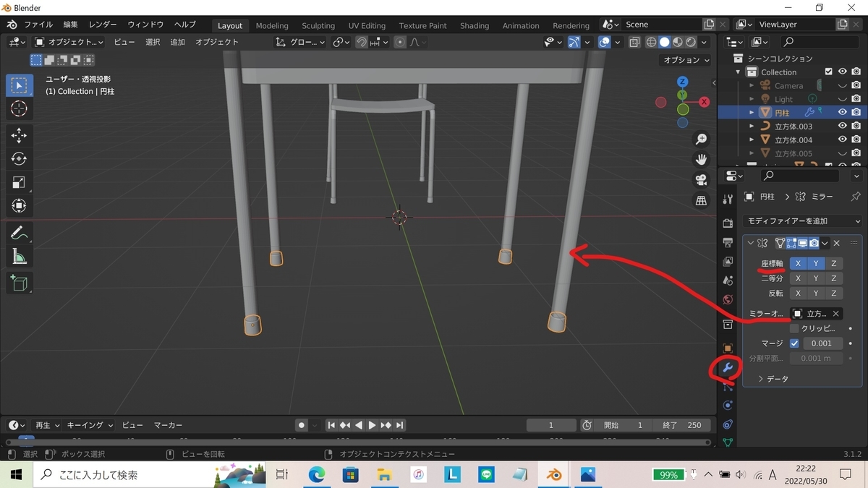Click the current frame field showing 1
Screen dimensions: 868x488
point(551,425)
